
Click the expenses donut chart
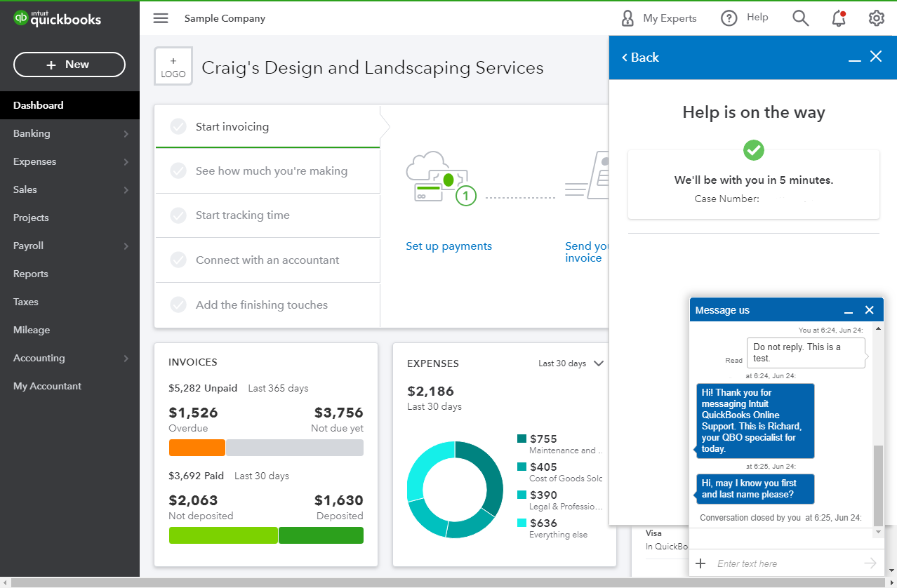(x=455, y=489)
